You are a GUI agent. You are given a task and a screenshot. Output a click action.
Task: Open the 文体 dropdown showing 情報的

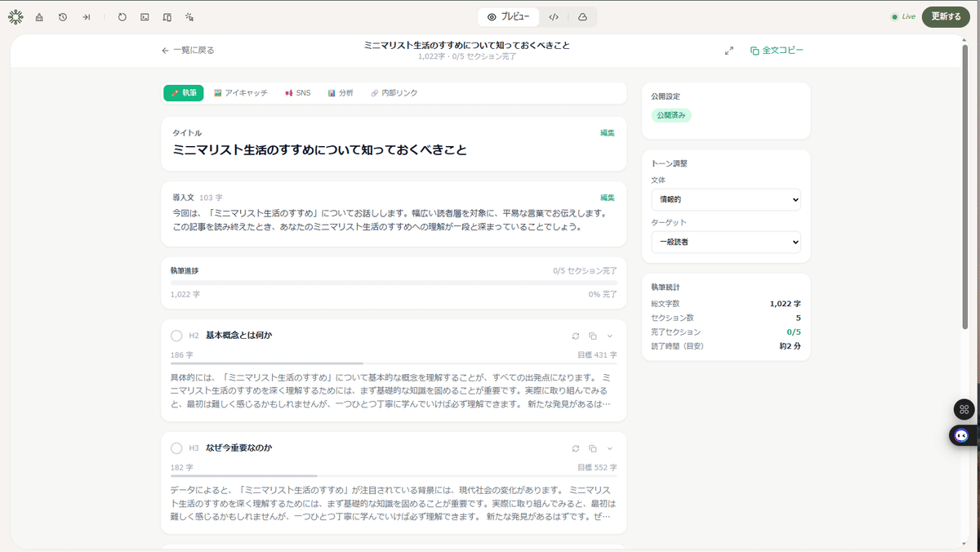(725, 199)
